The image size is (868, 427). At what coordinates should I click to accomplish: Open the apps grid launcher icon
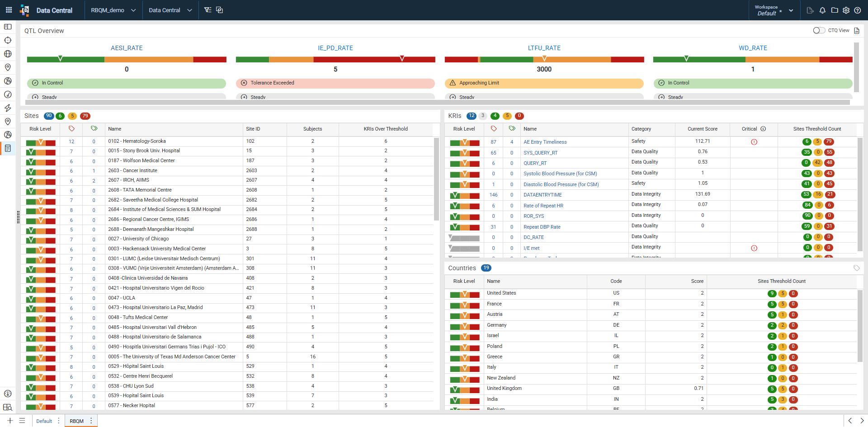pyautogui.click(x=9, y=10)
